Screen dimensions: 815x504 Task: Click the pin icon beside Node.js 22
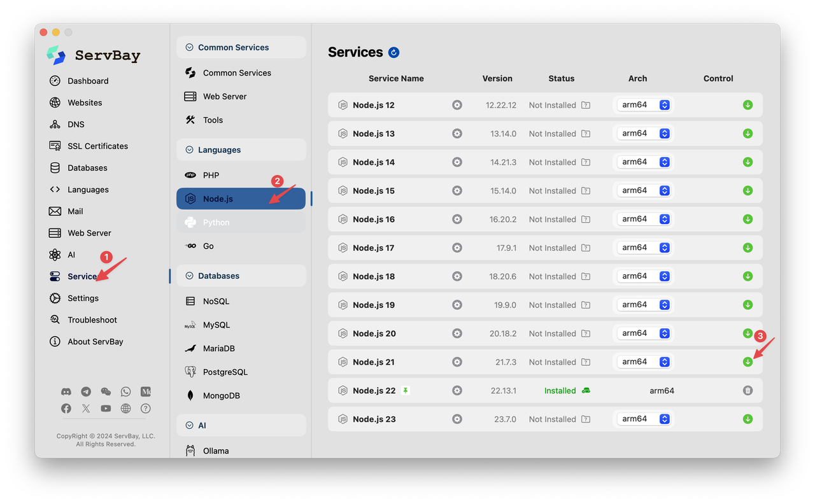click(405, 391)
